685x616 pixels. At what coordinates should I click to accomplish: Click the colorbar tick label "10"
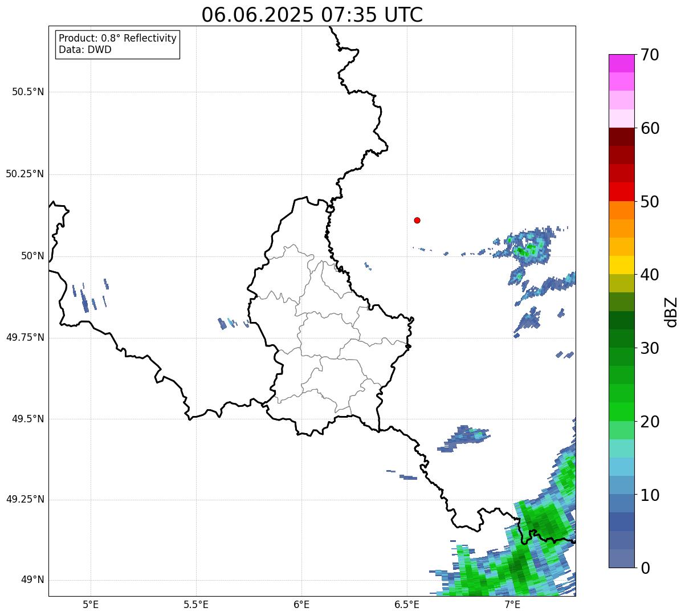coord(650,495)
